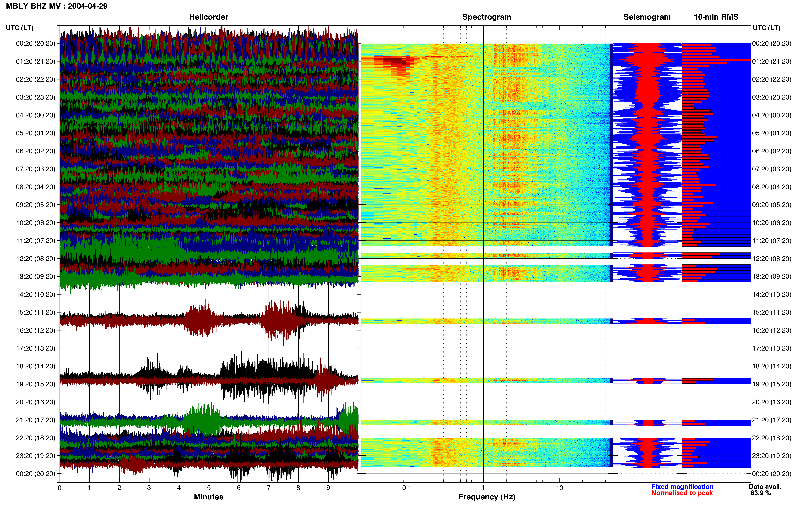Click left time label 04:20 (00:20)

[36, 115]
